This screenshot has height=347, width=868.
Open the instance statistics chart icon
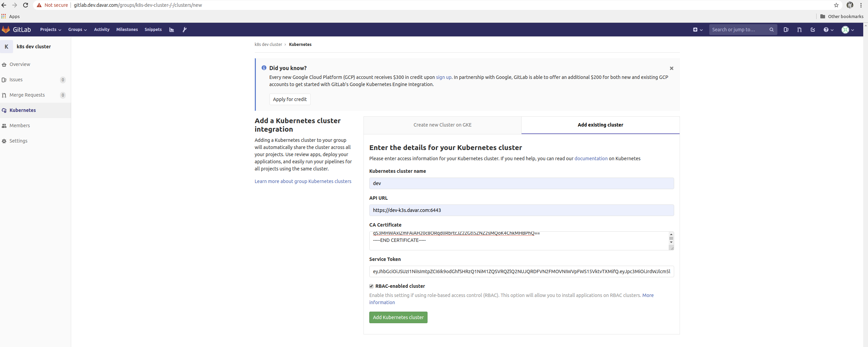coord(172,30)
